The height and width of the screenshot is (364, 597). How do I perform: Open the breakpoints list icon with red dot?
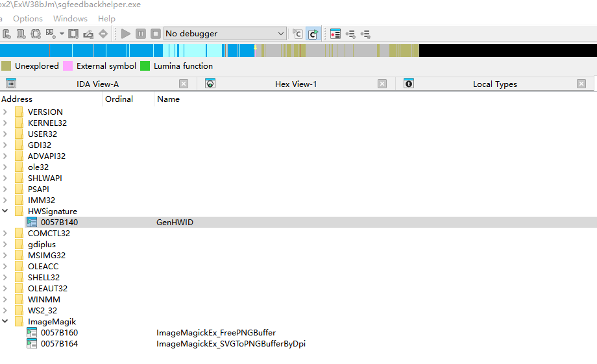335,34
